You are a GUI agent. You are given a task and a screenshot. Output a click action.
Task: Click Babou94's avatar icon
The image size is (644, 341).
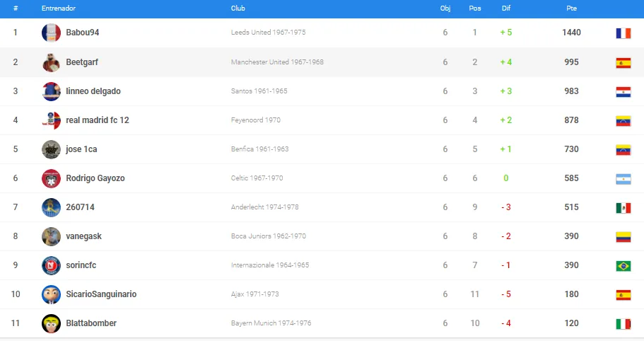[x=52, y=33]
